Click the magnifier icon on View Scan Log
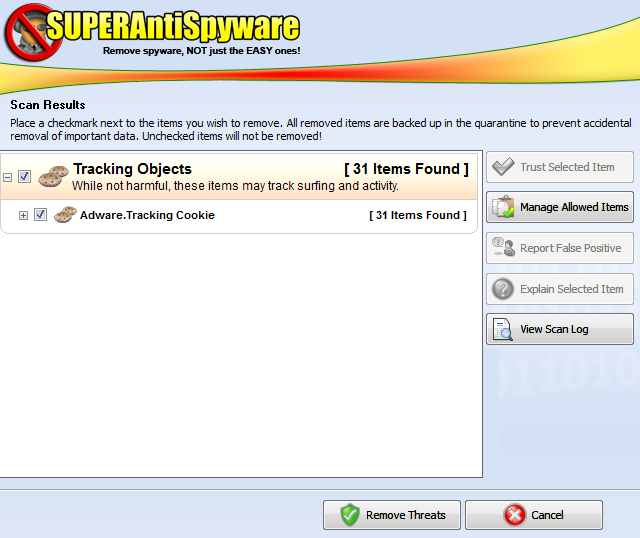 pyautogui.click(x=503, y=329)
